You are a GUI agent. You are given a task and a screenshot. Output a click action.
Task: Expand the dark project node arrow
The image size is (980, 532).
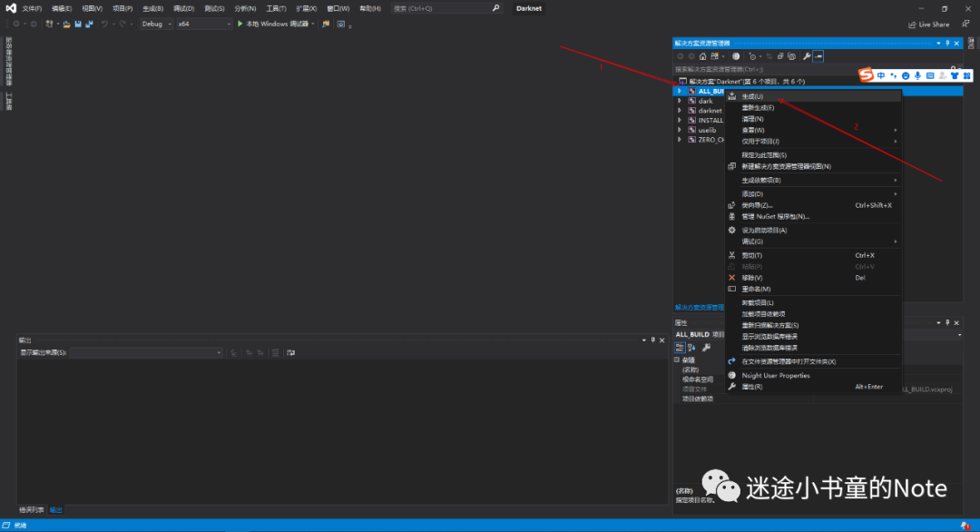coord(680,101)
